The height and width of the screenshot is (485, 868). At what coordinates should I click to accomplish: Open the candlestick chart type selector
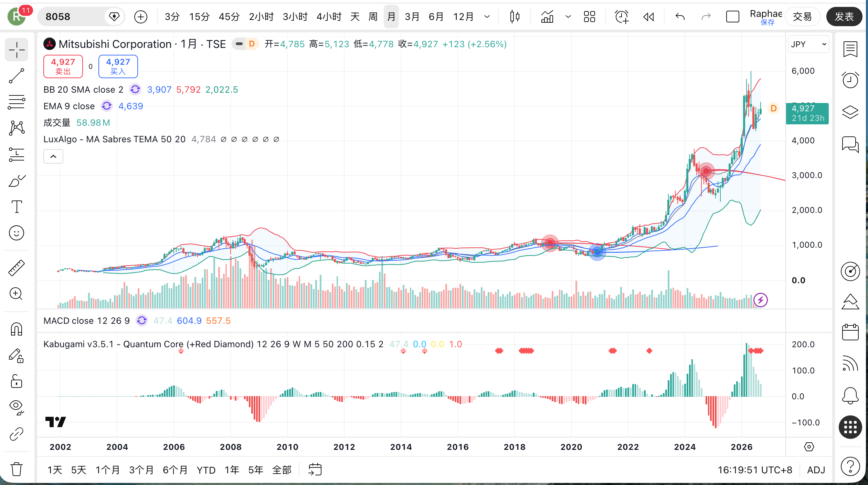[515, 17]
